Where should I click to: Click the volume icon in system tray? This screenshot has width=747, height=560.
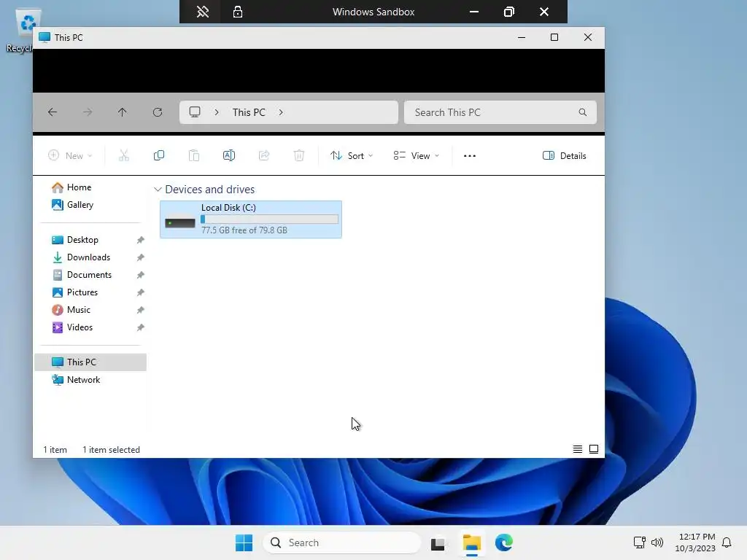coord(657,542)
